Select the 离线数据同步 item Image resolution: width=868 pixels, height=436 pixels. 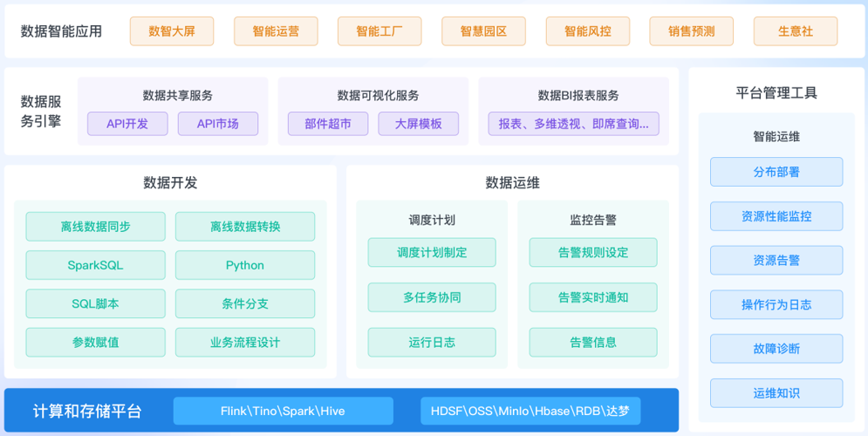pyautogui.click(x=95, y=227)
